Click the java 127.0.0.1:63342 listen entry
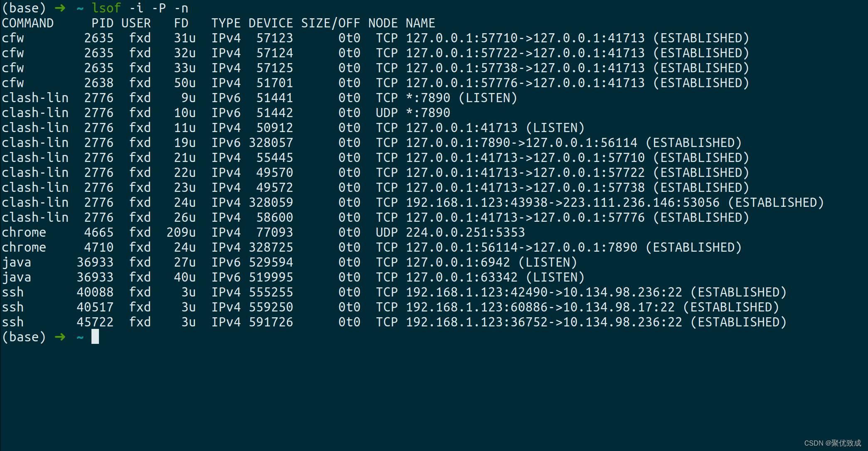Screen dimensions: 868x451 coord(495,277)
